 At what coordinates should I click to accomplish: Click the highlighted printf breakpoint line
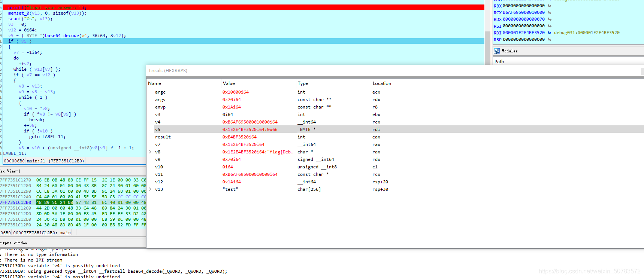tap(244, 7)
